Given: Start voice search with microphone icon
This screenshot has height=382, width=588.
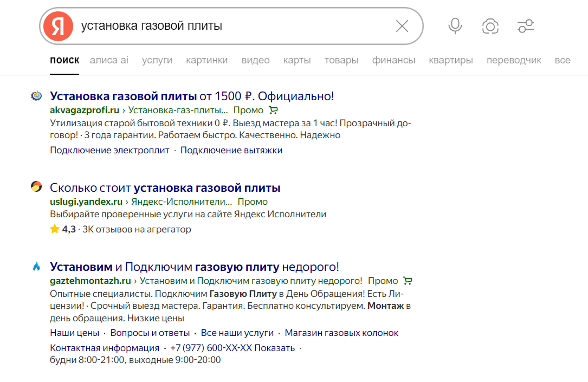Looking at the screenshot, I should 455,26.
